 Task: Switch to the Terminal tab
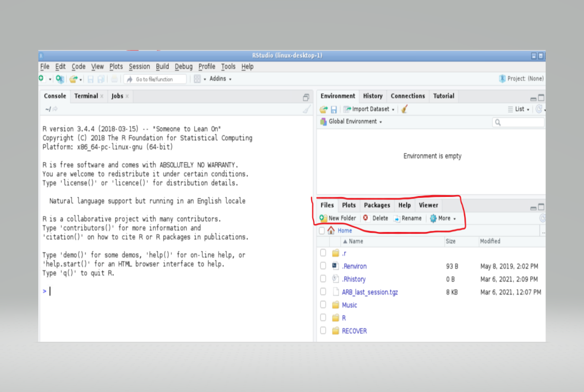click(x=86, y=96)
